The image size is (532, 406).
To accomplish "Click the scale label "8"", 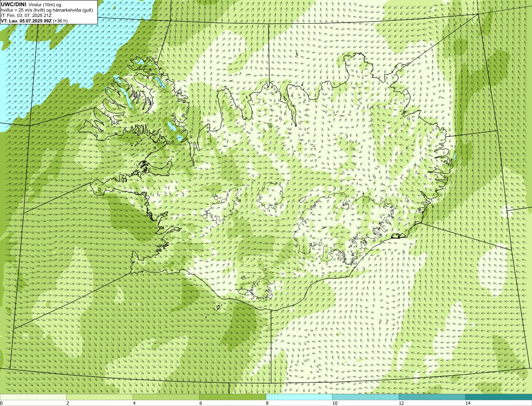I will (x=267, y=403).
